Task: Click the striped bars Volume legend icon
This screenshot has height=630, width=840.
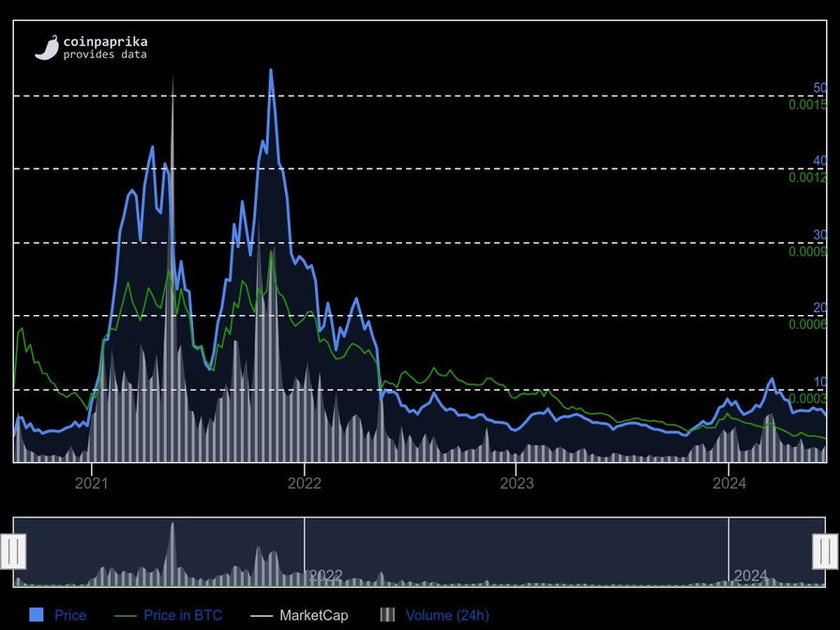Action: 387,615
